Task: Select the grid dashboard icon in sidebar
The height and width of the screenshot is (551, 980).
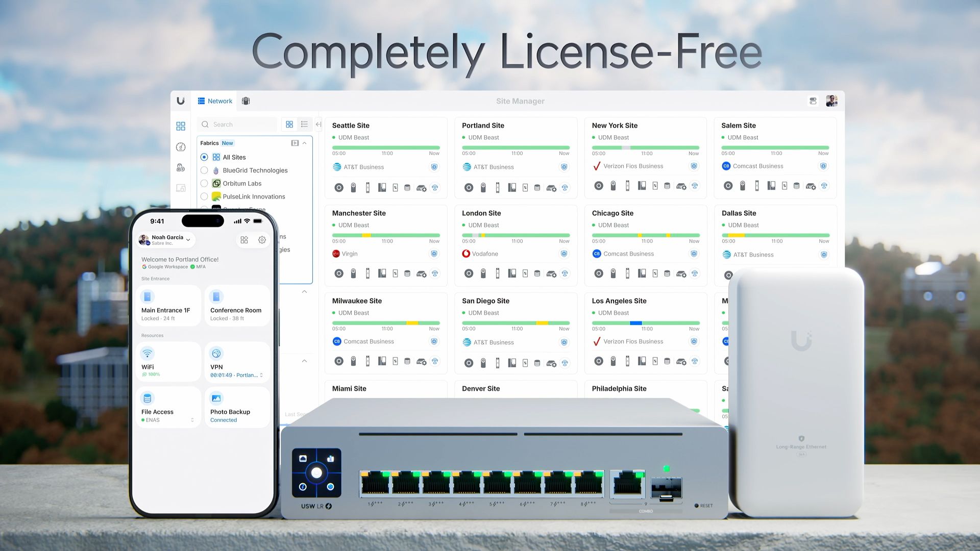Action: click(181, 126)
